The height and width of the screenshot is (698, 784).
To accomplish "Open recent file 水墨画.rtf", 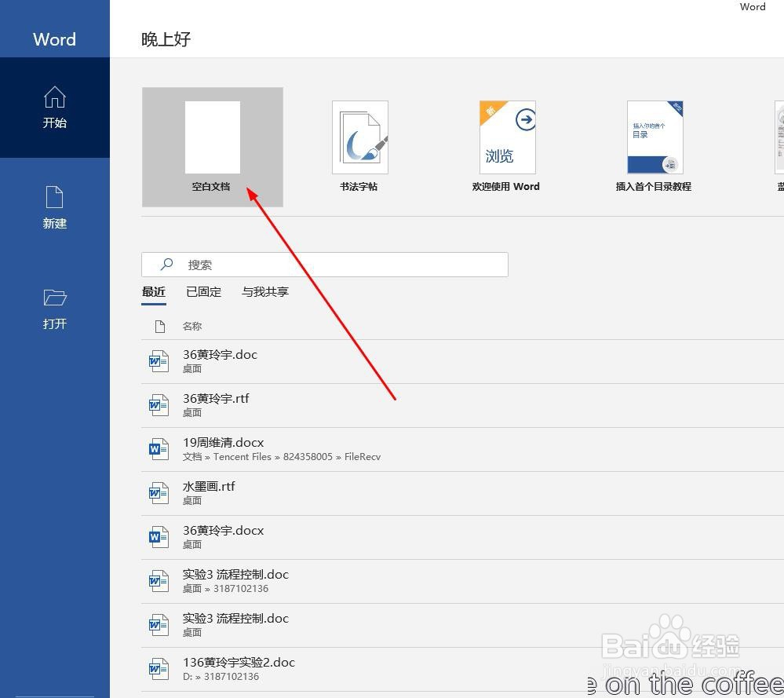I will pos(462,494).
